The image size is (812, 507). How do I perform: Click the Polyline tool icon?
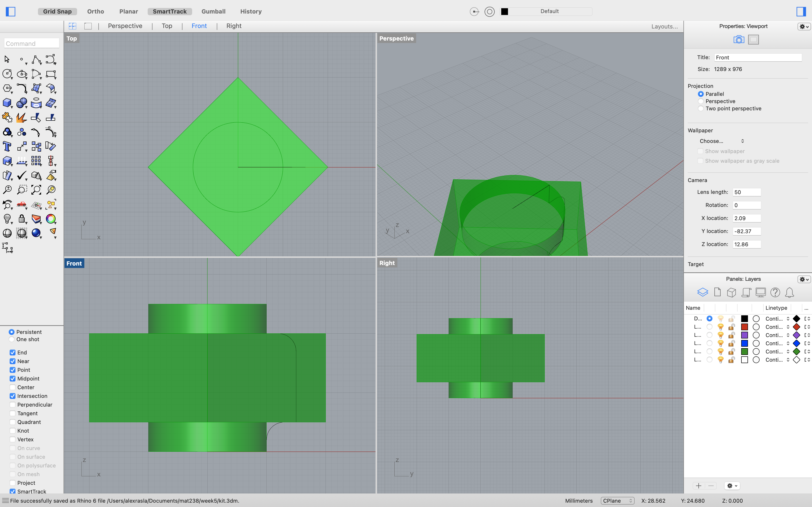tap(36, 60)
